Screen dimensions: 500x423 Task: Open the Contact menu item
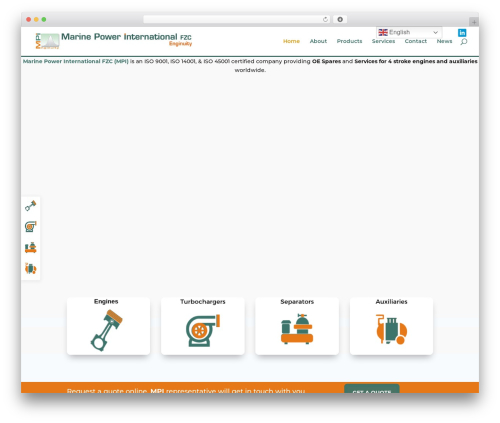click(x=416, y=41)
